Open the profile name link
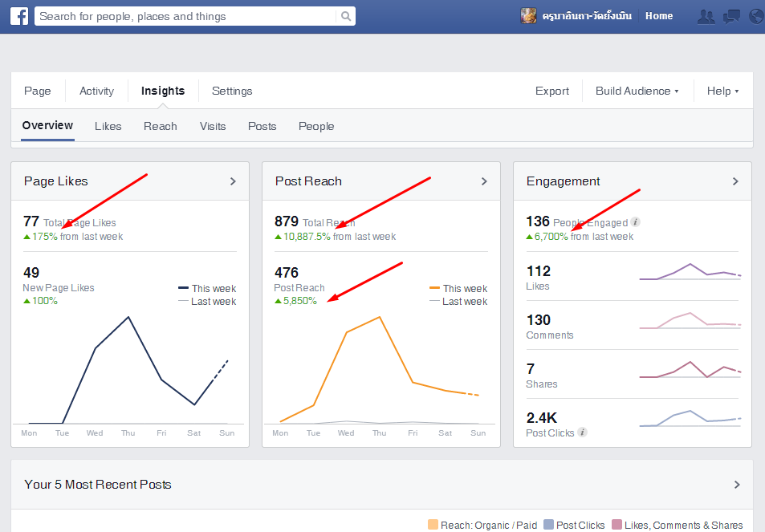The height and width of the screenshot is (532, 765). tap(587, 16)
